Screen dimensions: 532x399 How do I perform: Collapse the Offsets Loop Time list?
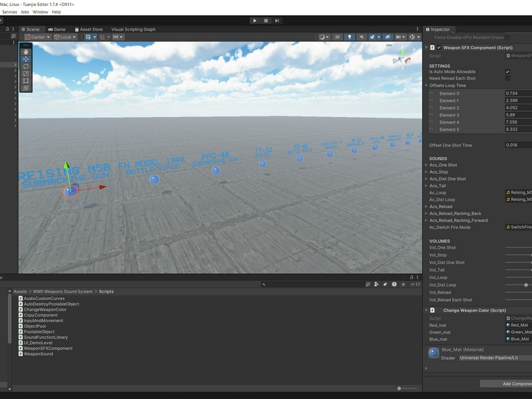(426, 86)
